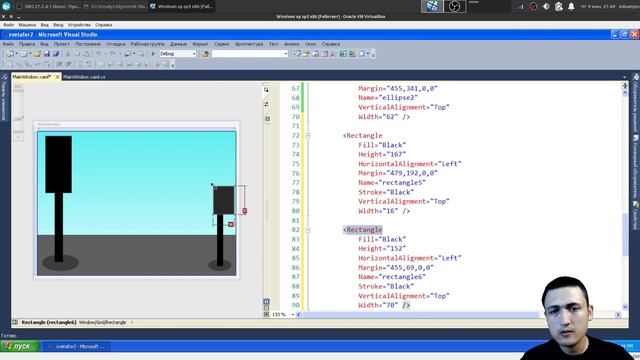Click the code editor horizontal scrollbar
The width and height of the screenshot is (640, 360).
[420, 315]
